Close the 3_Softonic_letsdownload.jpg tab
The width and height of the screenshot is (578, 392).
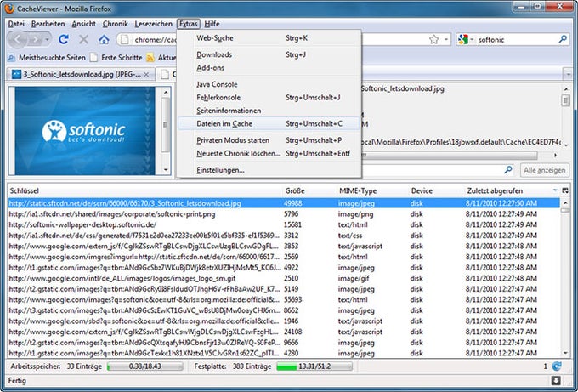146,74
